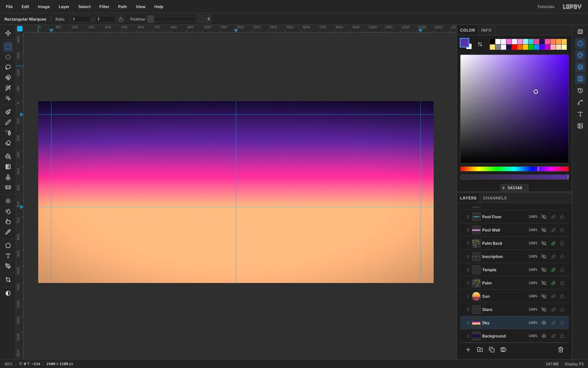
Task: Toggle ratio lock icon in options bar
Action: (121, 19)
